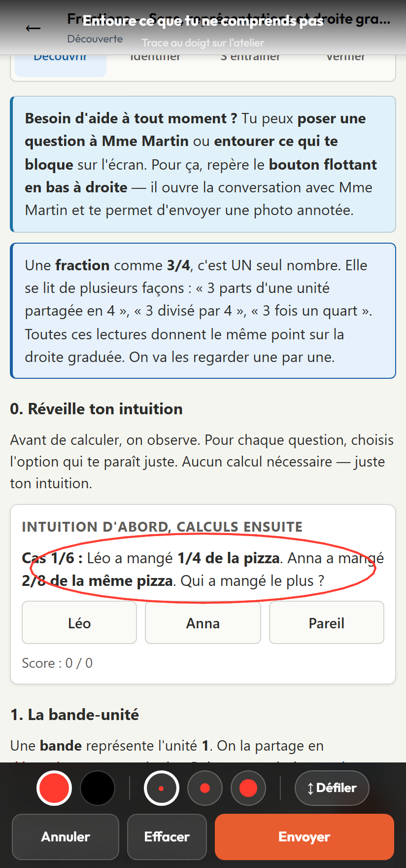Click Effacer to clear the drawing
This screenshot has width=406, height=868.
click(167, 837)
